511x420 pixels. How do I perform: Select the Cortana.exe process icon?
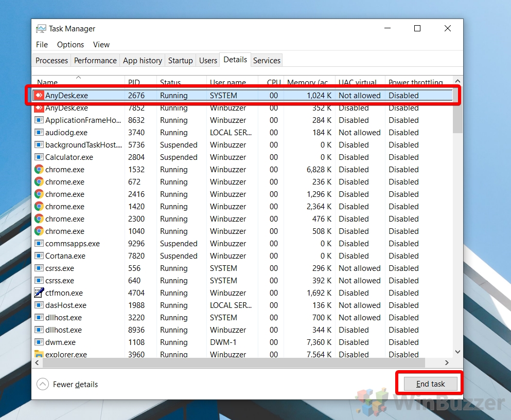tap(39, 256)
